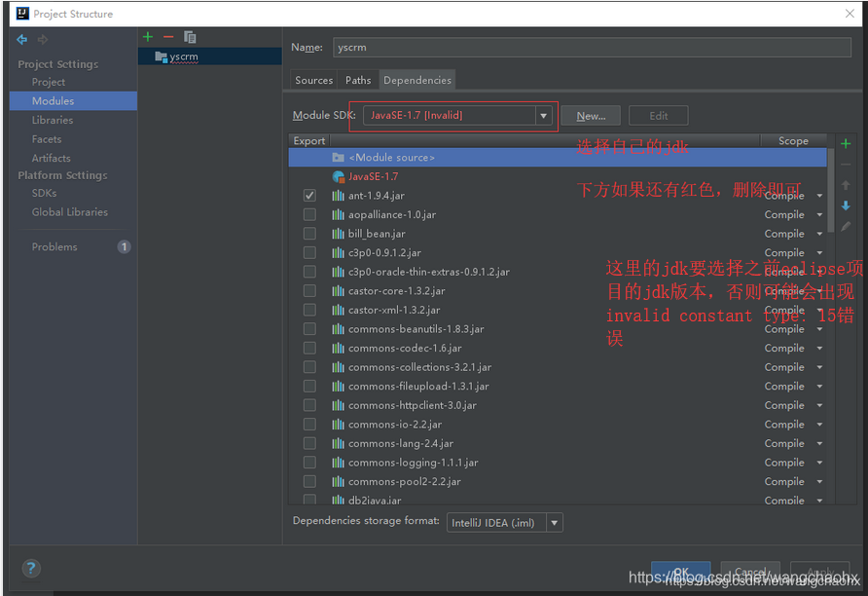Image resolution: width=868 pixels, height=596 pixels.
Task: Click the Export column header
Action: (308, 140)
